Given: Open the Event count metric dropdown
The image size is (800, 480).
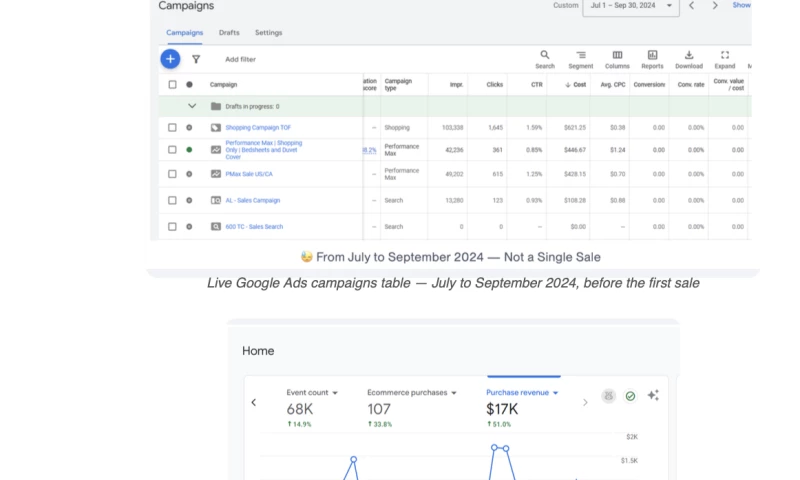Looking at the screenshot, I should coord(312,393).
